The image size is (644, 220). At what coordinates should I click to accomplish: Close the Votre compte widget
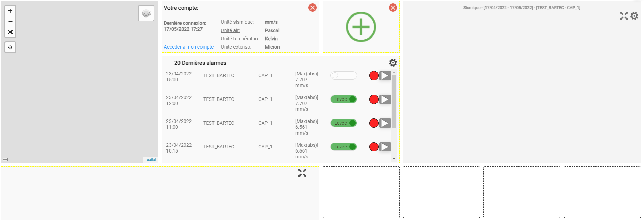312,8
